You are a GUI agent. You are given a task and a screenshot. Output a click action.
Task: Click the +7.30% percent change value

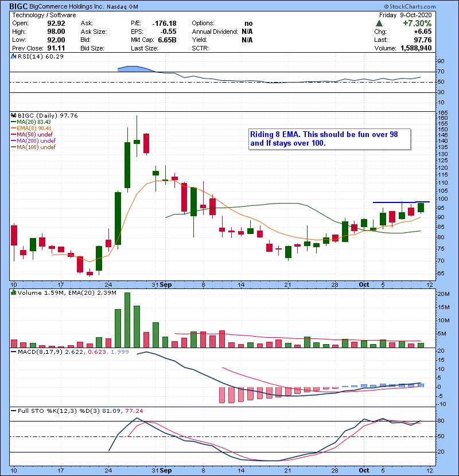tap(417, 23)
